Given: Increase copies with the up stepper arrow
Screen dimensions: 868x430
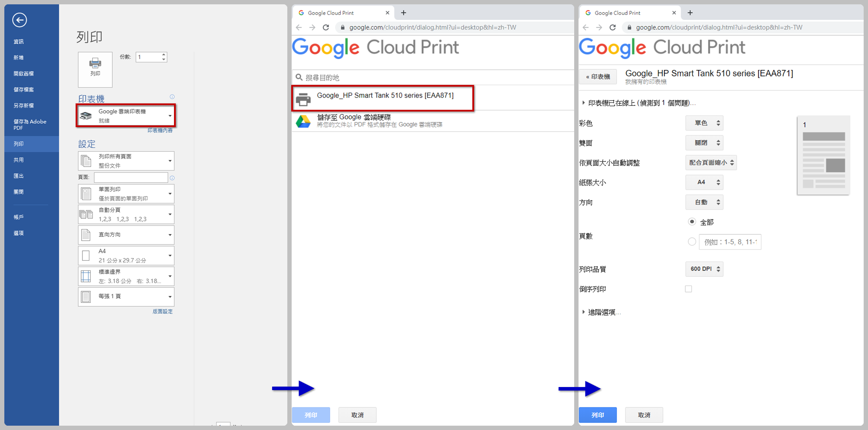Looking at the screenshot, I should (x=164, y=55).
